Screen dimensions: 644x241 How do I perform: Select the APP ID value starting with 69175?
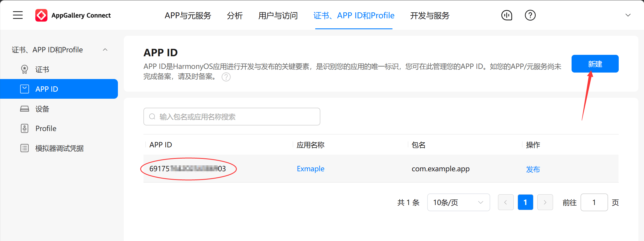188,169
